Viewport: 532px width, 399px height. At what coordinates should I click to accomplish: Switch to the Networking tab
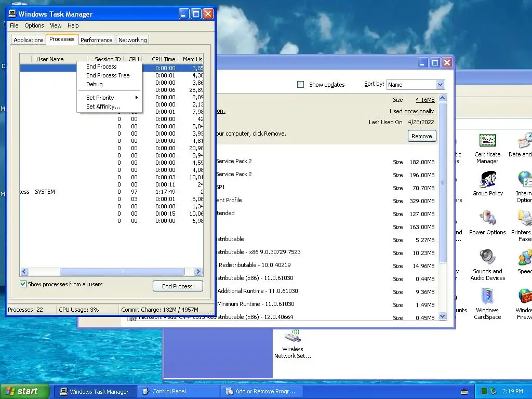pos(132,40)
